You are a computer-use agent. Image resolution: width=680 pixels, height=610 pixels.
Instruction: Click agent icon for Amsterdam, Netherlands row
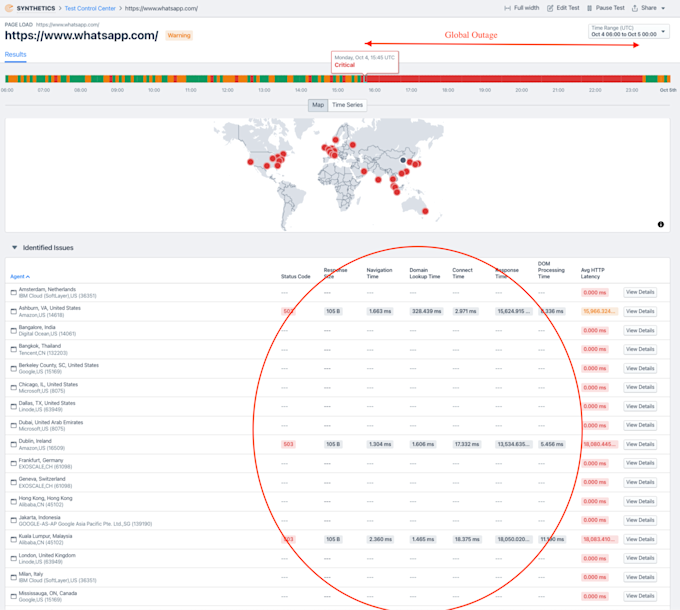[x=13, y=293]
